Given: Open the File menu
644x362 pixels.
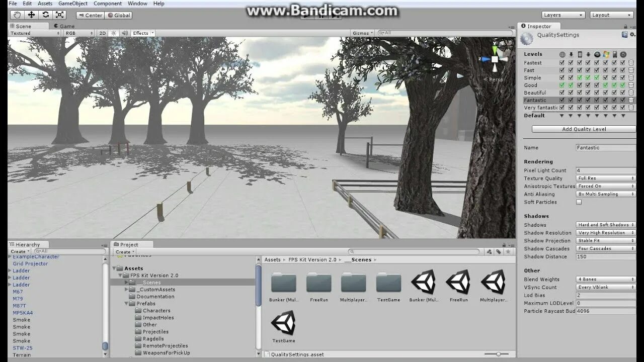Looking at the screenshot, I should (13, 4).
